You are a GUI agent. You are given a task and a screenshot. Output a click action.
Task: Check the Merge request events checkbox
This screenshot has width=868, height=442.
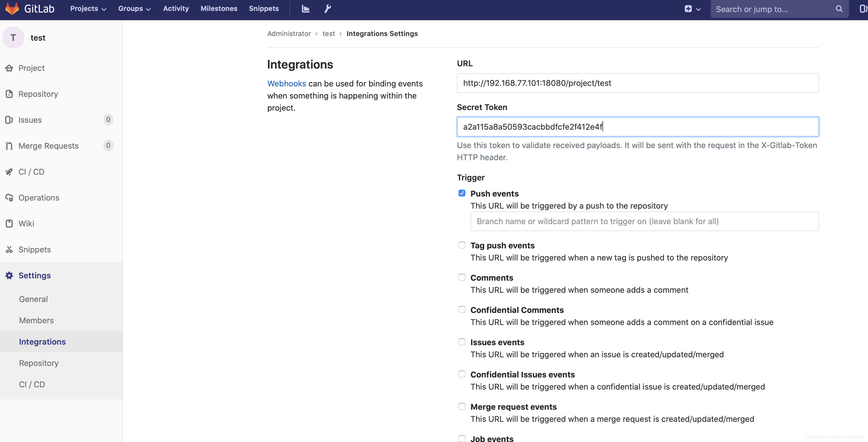pos(462,406)
